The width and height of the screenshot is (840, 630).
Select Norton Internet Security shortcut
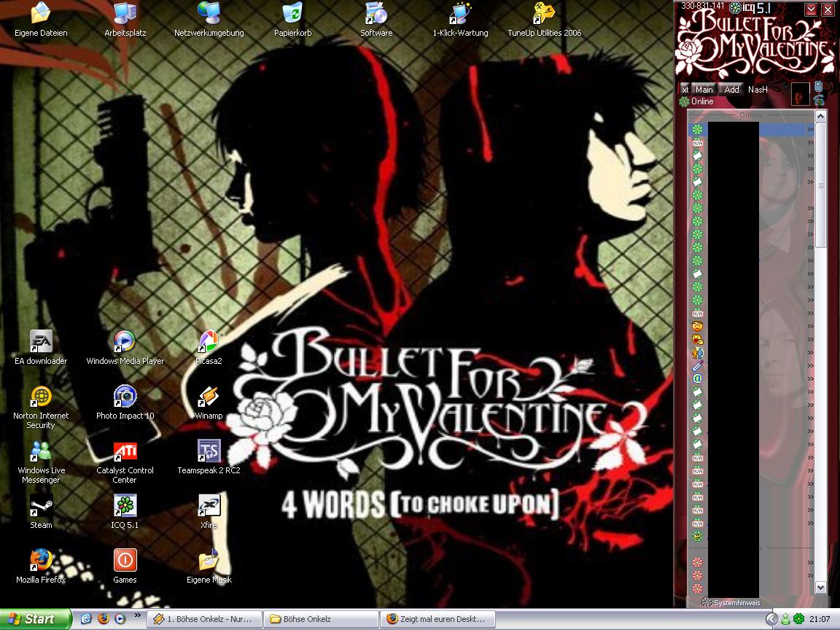pyautogui.click(x=41, y=407)
